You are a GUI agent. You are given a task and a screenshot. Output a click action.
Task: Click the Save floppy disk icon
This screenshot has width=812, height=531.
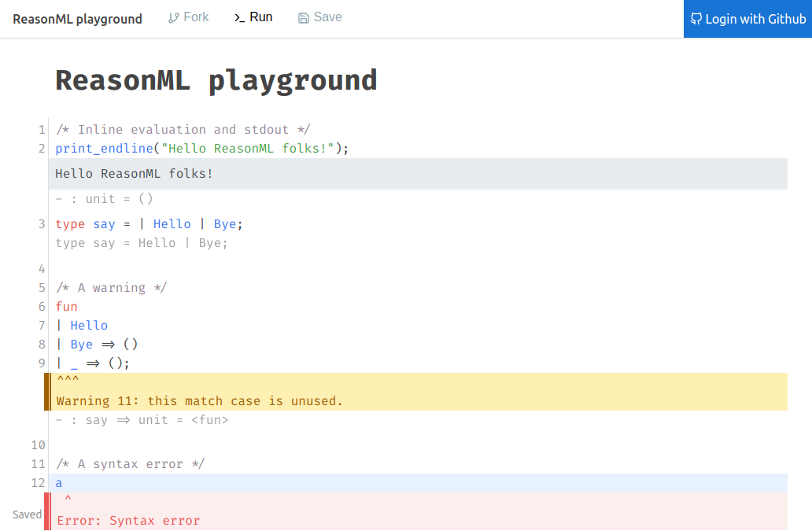304,18
